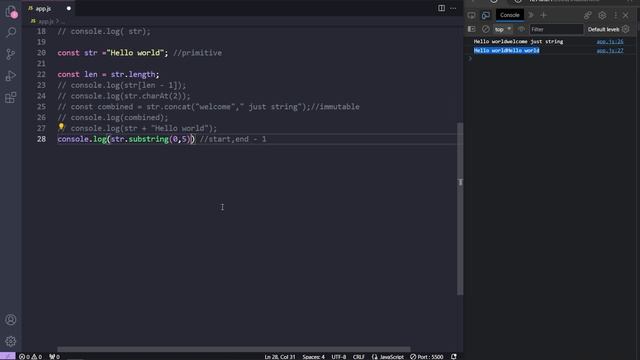Open the editor More Actions ellipsis
Viewport: 640px width, 360px height.
pyautogui.click(x=453, y=8)
